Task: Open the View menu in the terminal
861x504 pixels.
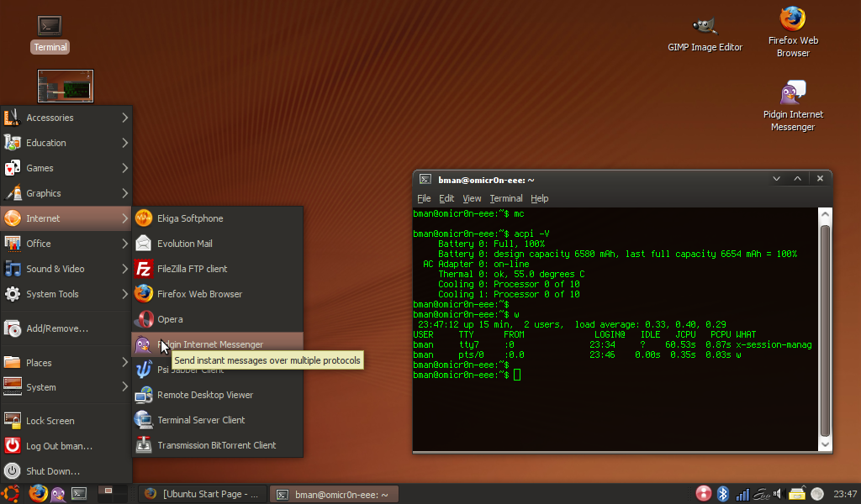Action: (x=472, y=198)
